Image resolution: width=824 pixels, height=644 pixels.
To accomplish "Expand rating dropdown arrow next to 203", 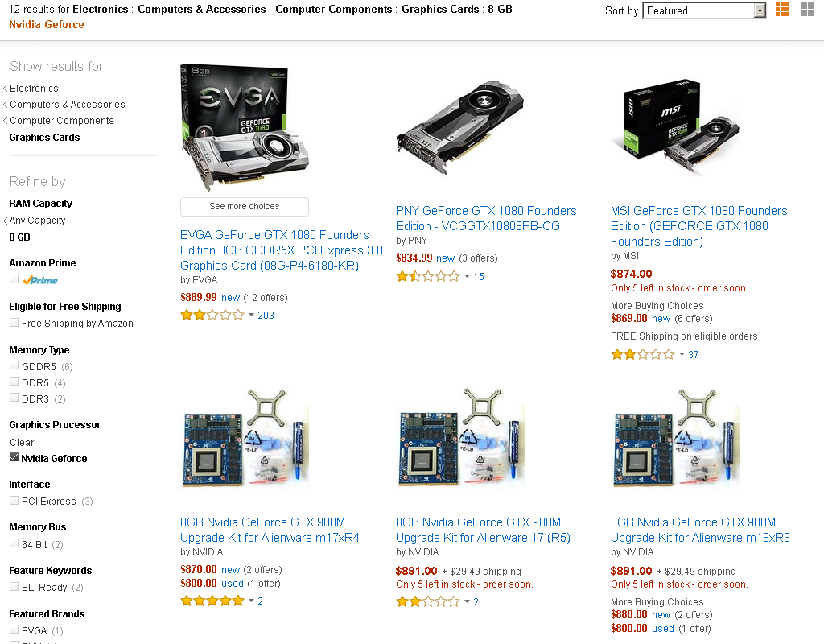I will pyautogui.click(x=251, y=316).
